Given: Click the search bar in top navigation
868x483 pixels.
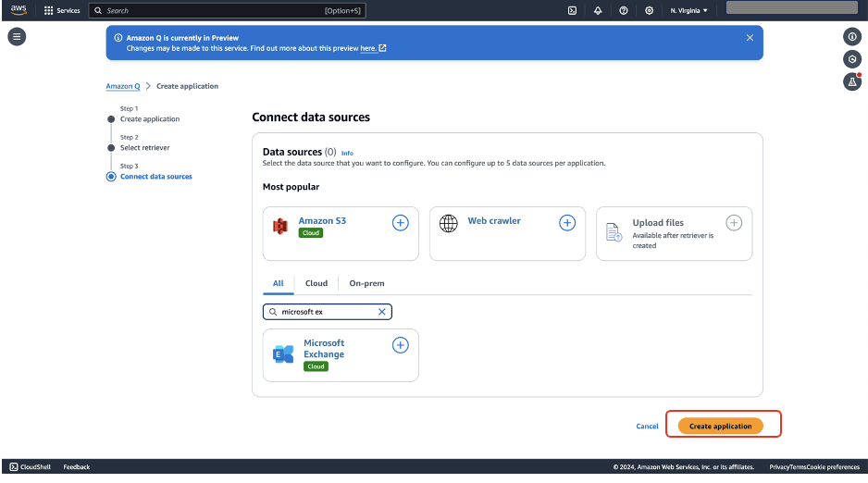Looking at the screenshot, I should 227,10.
